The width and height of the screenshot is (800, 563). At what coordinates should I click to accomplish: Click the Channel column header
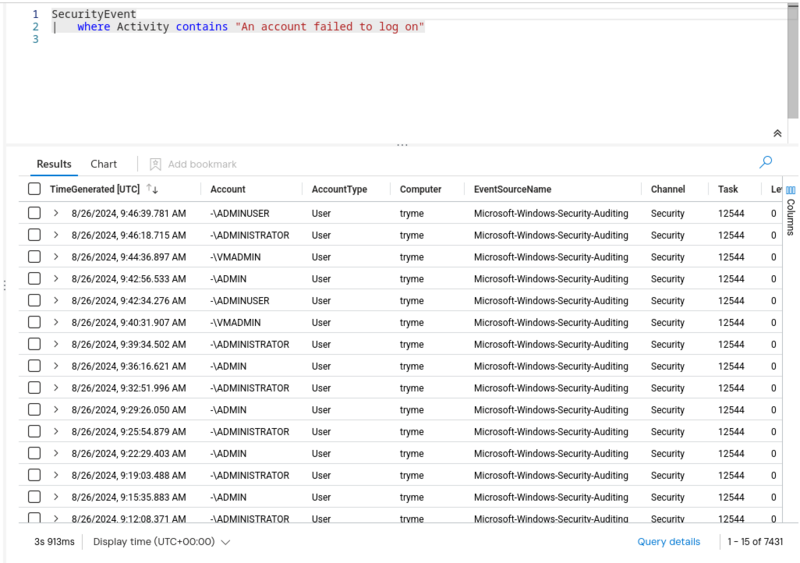pyautogui.click(x=667, y=189)
